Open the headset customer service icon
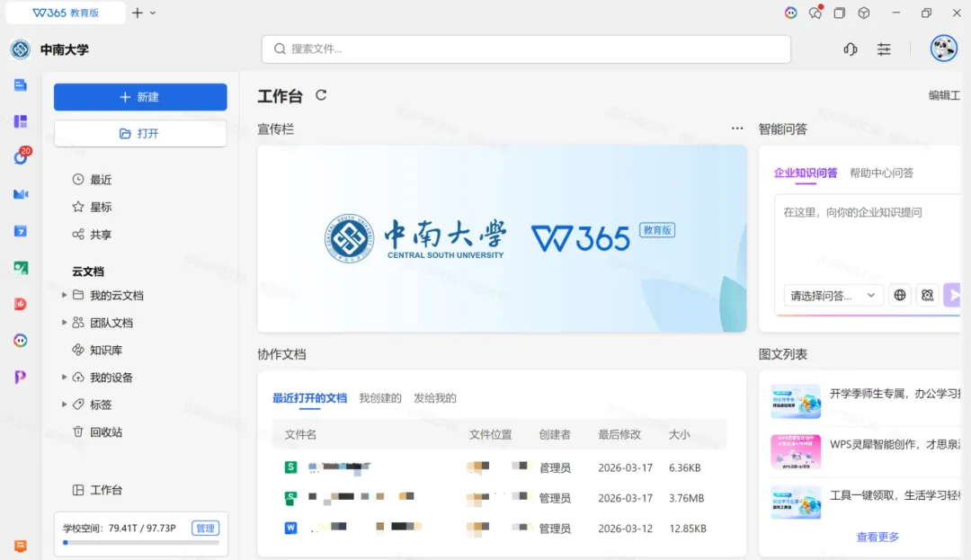Screen dimensions: 971x560 (851, 49)
